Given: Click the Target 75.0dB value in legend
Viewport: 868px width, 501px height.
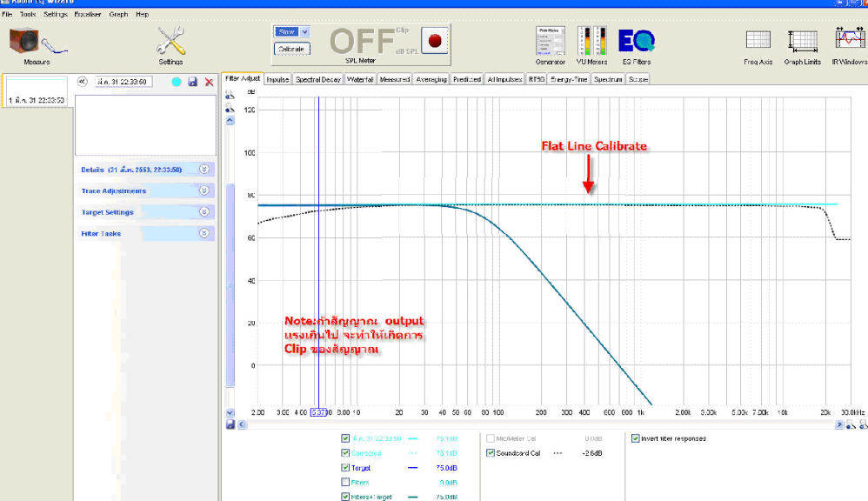Looking at the screenshot, I should tap(446, 468).
